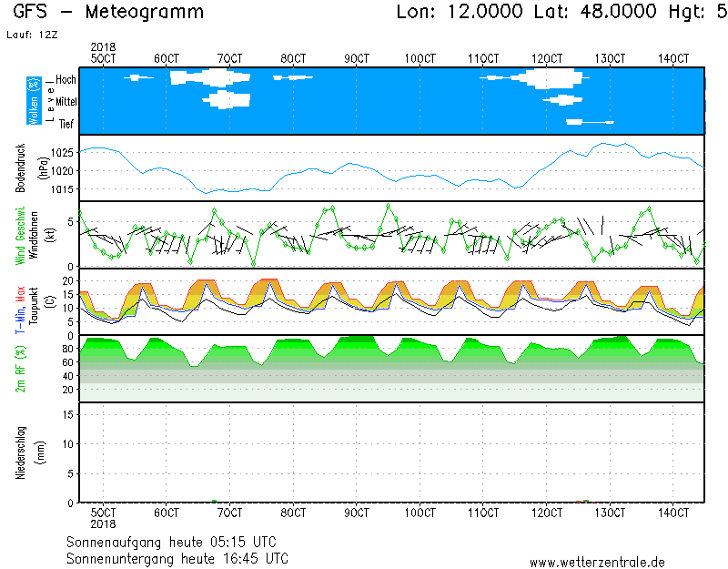Click the blue Wolken (%) axis label
The width and height of the screenshot is (728, 569).
34,100
